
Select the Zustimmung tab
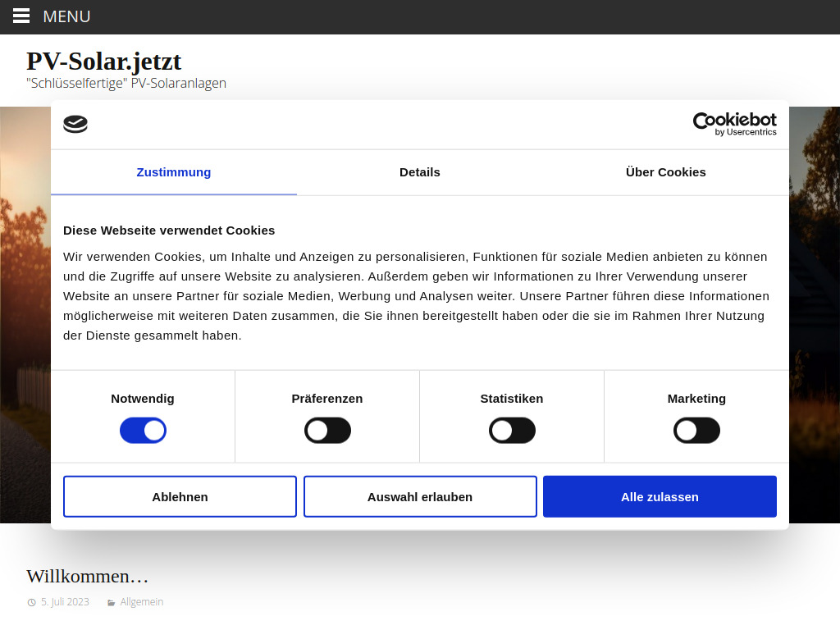(173, 172)
